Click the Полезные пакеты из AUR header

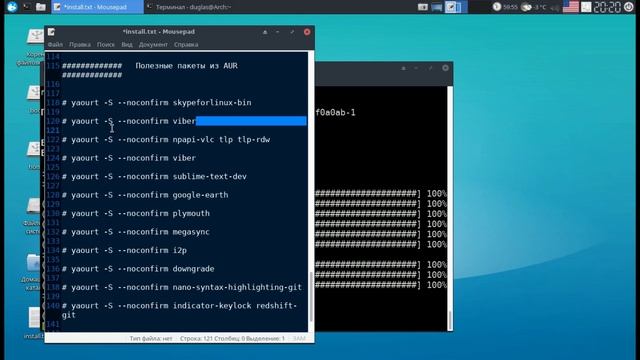[x=187, y=66]
